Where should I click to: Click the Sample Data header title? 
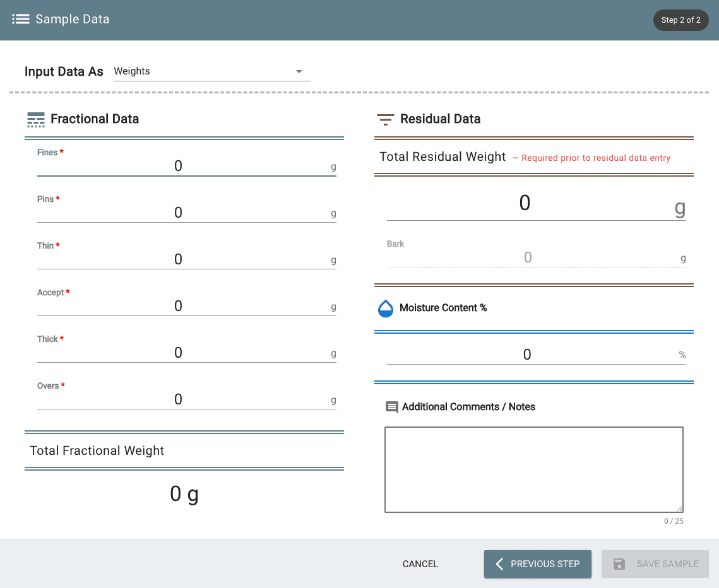coord(73,20)
